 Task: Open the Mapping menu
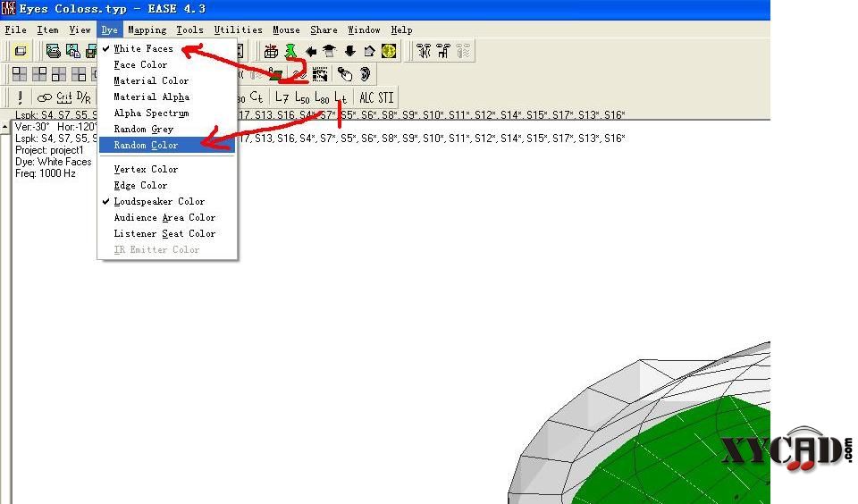147,30
